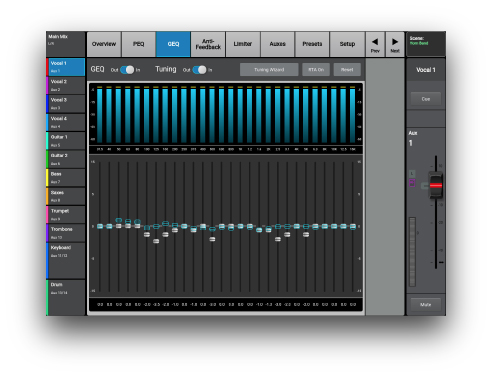Select Main Mix L/R in channel list
The image size is (491, 376).
pyautogui.click(x=66, y=44)
